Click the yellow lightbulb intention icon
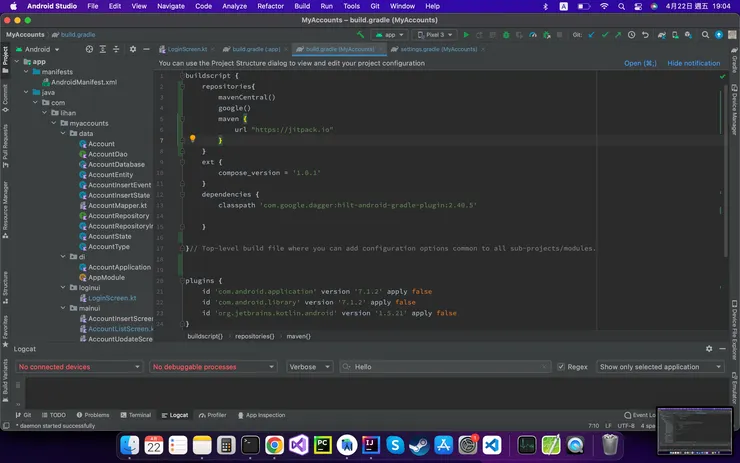 (192, 140)
